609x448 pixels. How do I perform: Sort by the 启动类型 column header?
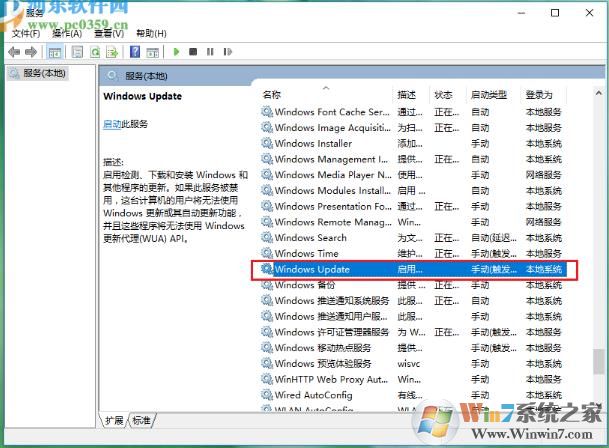click(x=489, y=95)
